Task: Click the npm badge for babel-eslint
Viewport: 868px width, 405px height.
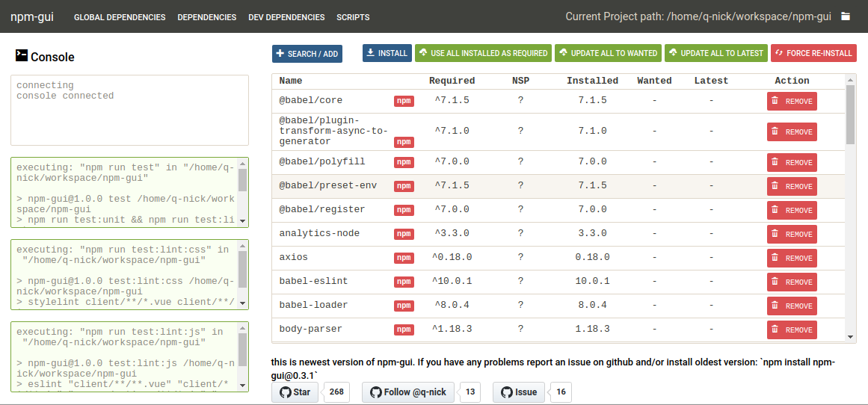Action: (404, 282)
